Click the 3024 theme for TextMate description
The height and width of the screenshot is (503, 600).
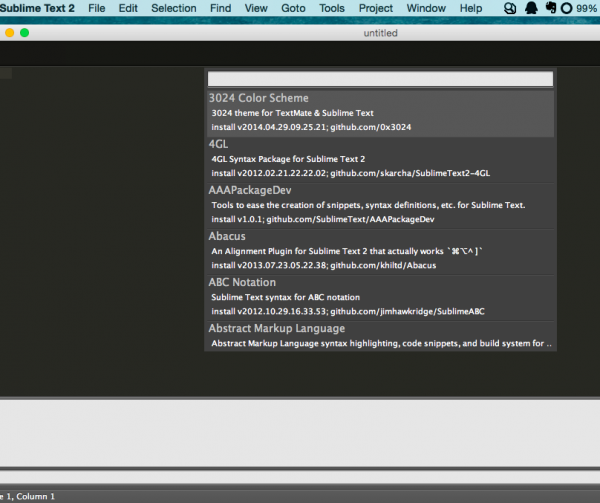pos(292,113)
